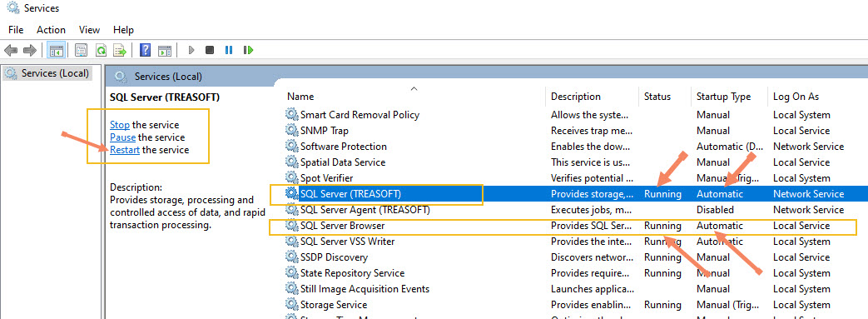Screen dimensions: 868x319
Task: Click the Restart Service toolbar icon
Action: click(x=248, y=51)
